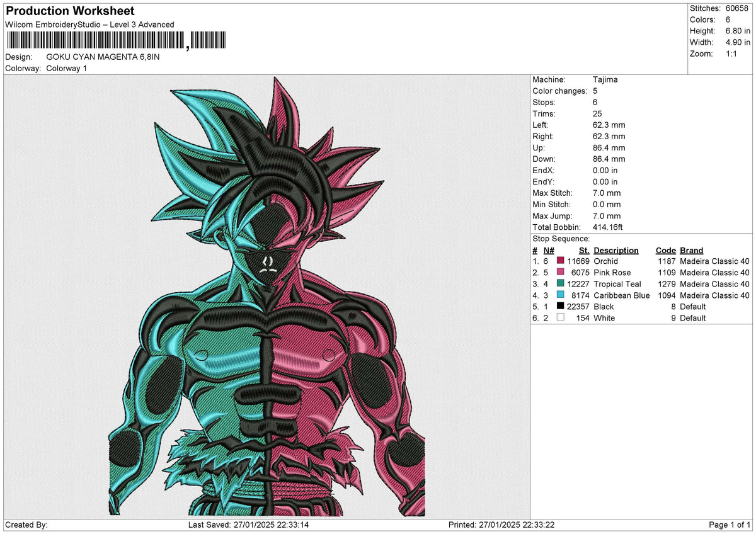
Task: Click the 'EndX:' label
Action: pyautogui.click(x=544, y=170)
